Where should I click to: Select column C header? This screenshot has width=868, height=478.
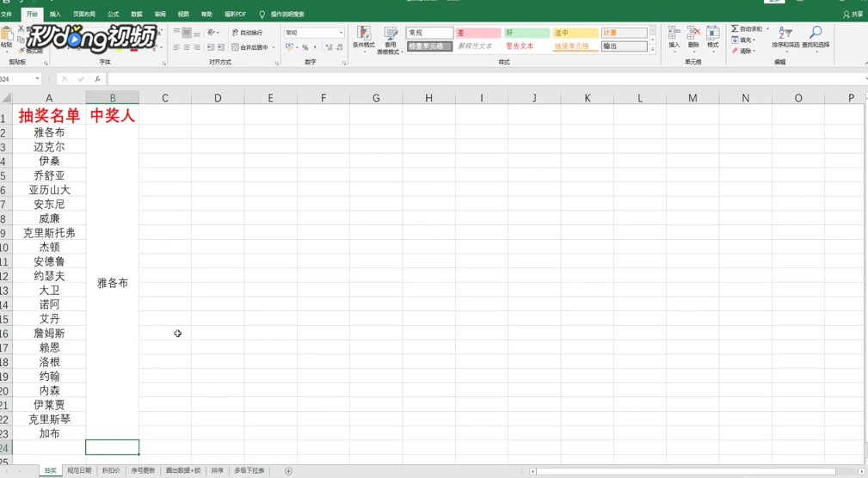click(165, 98)
